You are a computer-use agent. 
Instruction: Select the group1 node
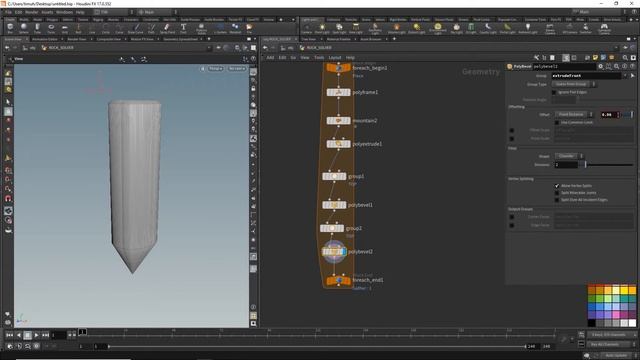(x=334, y=176)
